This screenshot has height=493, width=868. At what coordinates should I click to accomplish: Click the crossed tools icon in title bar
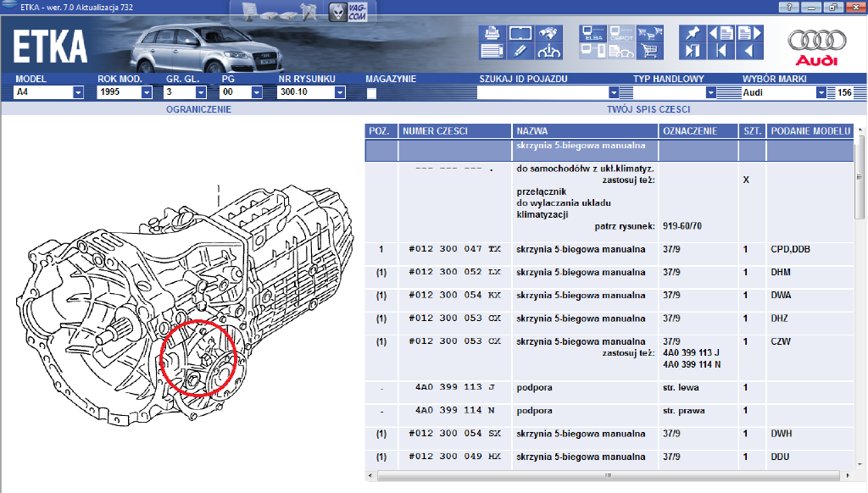(309, 12)
